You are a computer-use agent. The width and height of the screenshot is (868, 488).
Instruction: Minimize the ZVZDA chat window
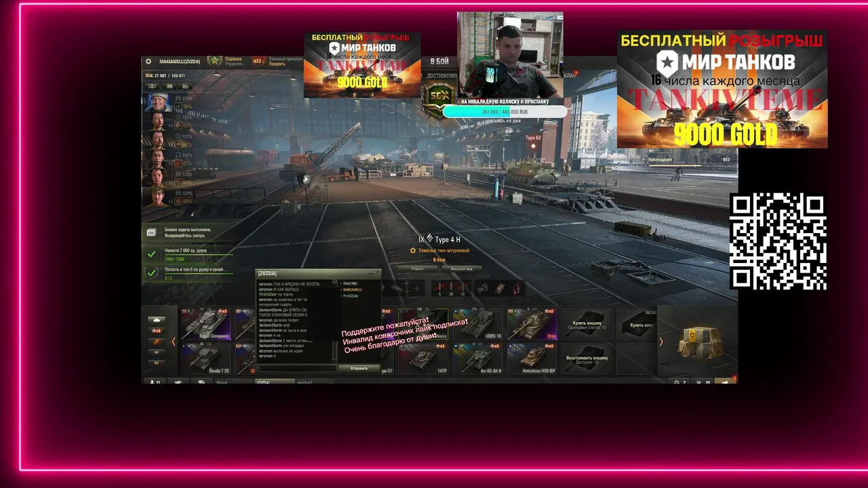371,273
